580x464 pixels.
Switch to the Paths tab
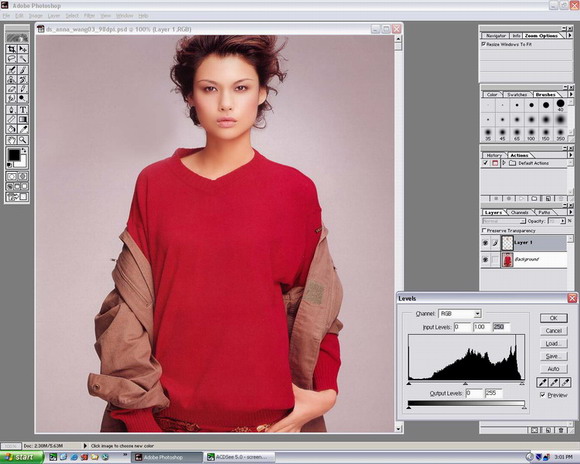(x=544, y=212)
